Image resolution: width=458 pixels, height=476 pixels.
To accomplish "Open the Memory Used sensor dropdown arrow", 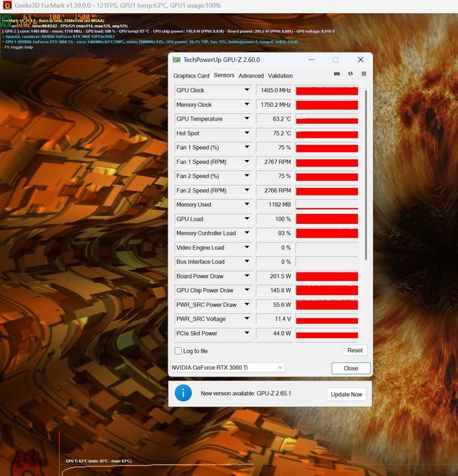I will 247,204.
